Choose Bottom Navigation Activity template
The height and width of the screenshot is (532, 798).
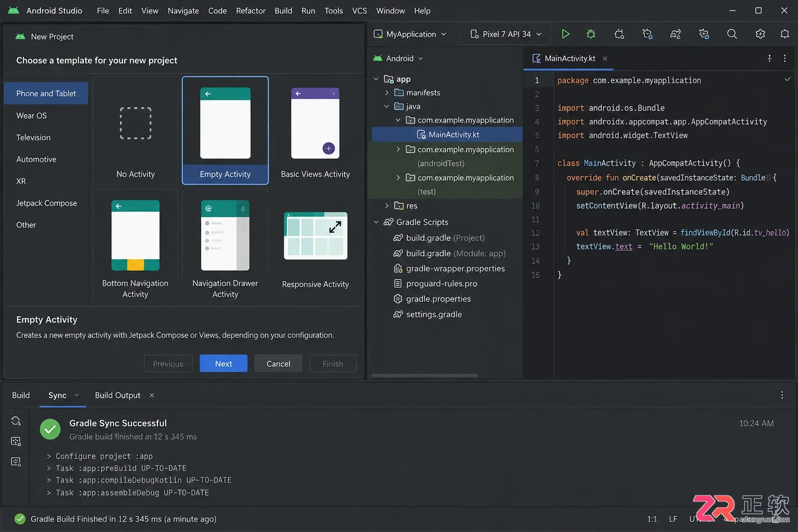(135, 247)
